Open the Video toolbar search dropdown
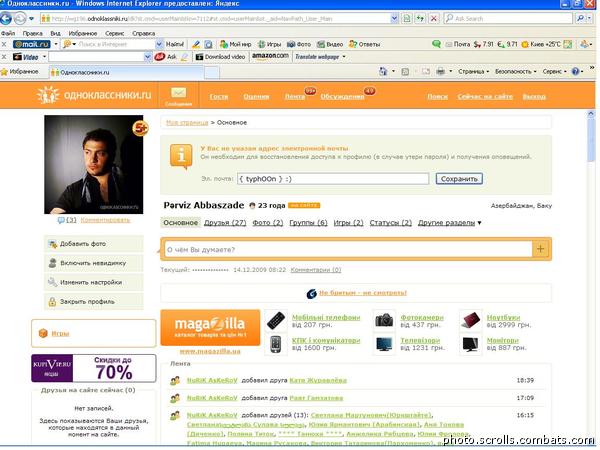 pos(148,57)
